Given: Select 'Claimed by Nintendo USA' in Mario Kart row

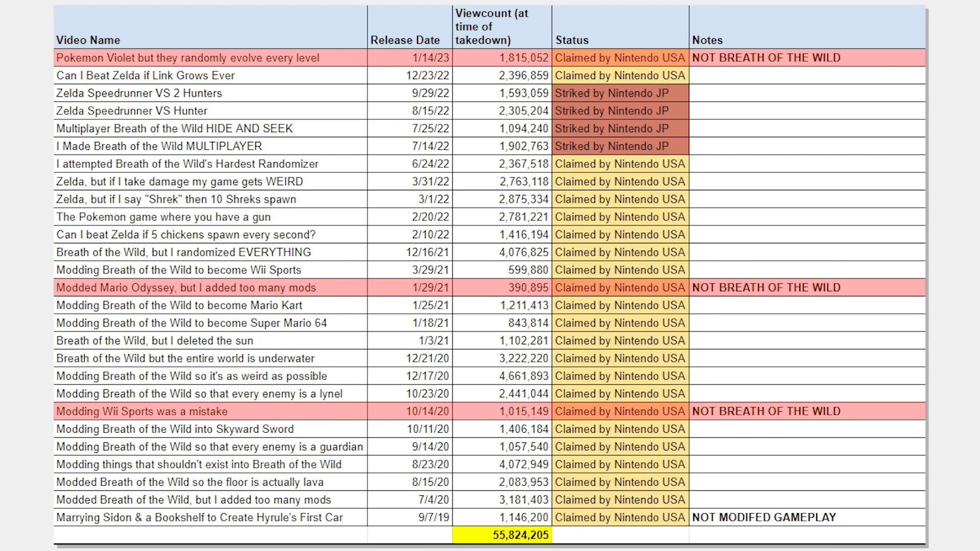Looking at the screenshot, I should tap(620, 306).
